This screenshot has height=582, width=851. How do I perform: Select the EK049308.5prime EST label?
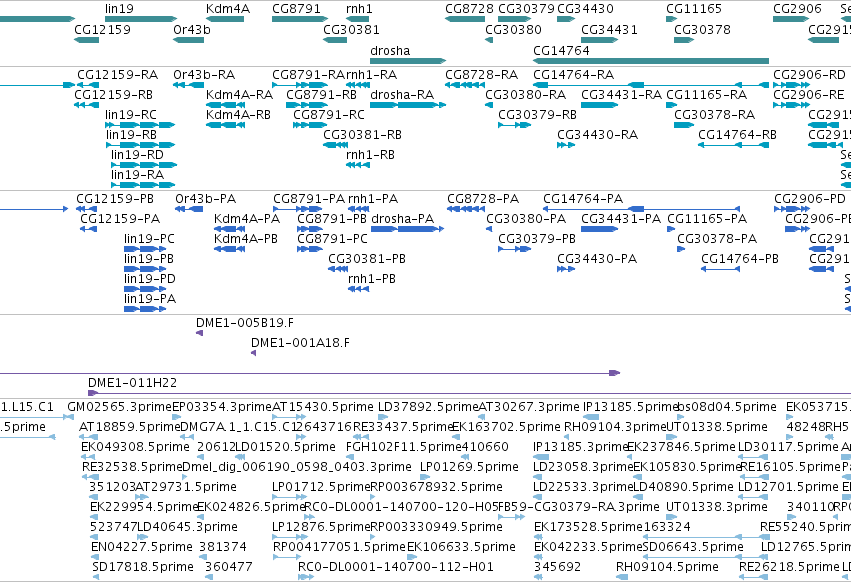[x=135, y=447]
